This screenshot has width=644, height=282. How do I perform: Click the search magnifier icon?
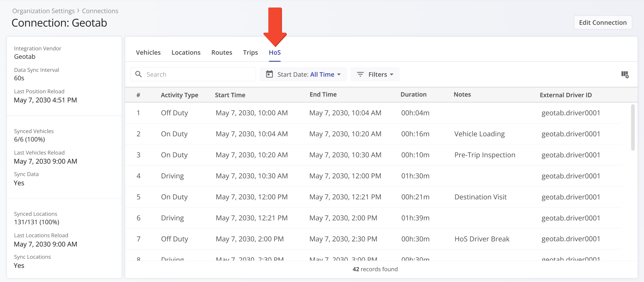coord(138,74)
